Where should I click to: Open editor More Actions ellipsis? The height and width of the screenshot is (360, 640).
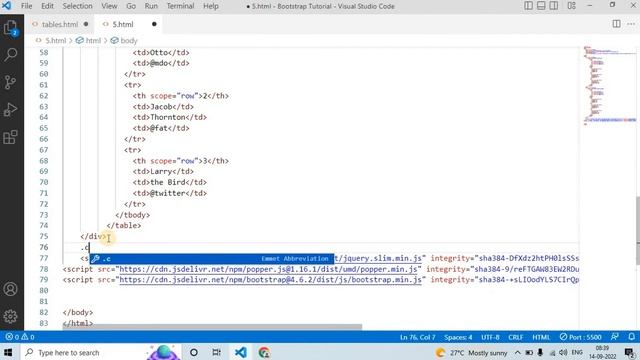(x=631, y=24)
